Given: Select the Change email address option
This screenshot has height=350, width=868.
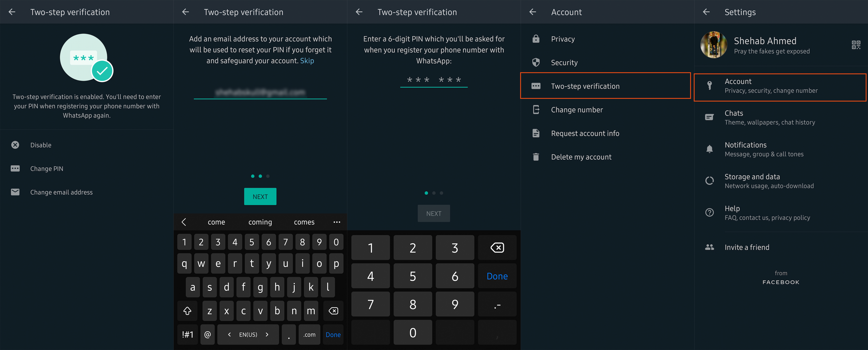Looking at the screenshot, I should tap(61, 192).
